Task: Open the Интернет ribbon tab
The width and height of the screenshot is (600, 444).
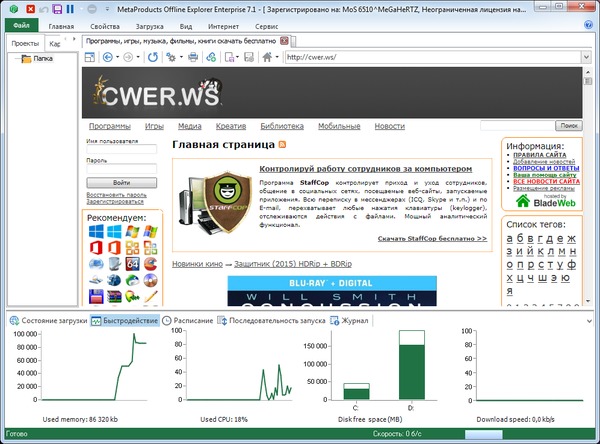Action: pos(223,26)
